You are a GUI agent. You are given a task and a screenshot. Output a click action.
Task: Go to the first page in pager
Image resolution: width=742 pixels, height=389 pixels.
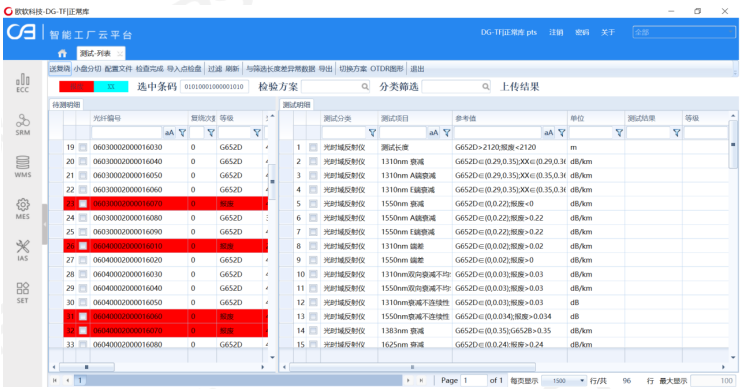tap(55, 380)
